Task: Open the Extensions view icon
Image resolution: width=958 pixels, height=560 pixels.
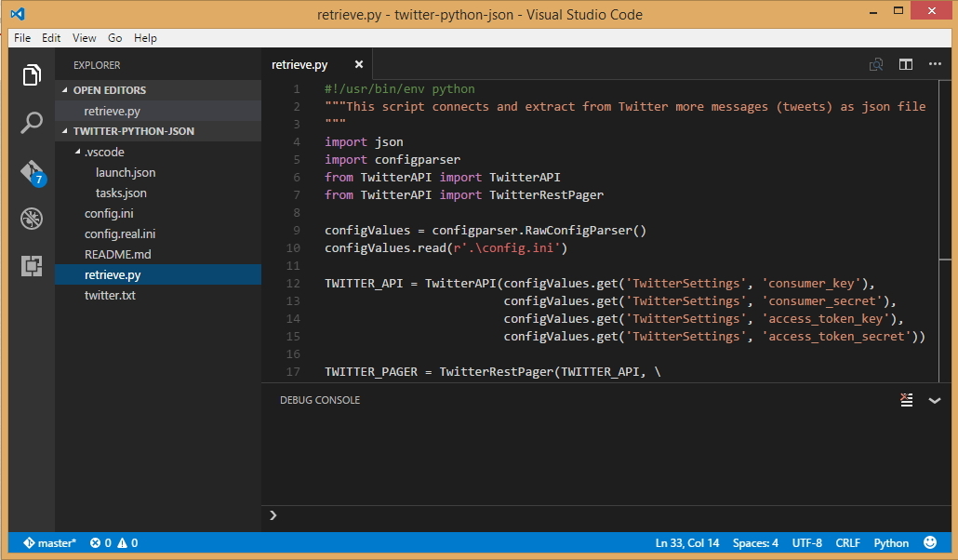Action: [x=33, y=266]
